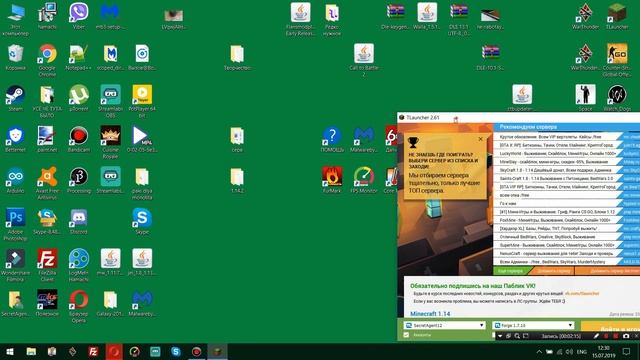Show hidden system tray icons chevron
The width and height of the screenshot is (640, 360).
pos(539,351)
